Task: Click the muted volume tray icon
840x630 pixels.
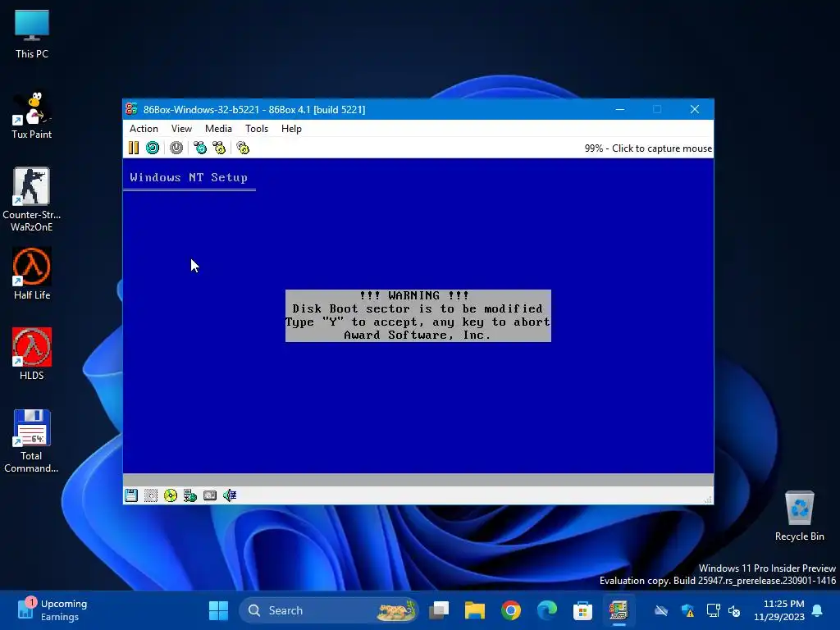Action: [x=734, y=610]
